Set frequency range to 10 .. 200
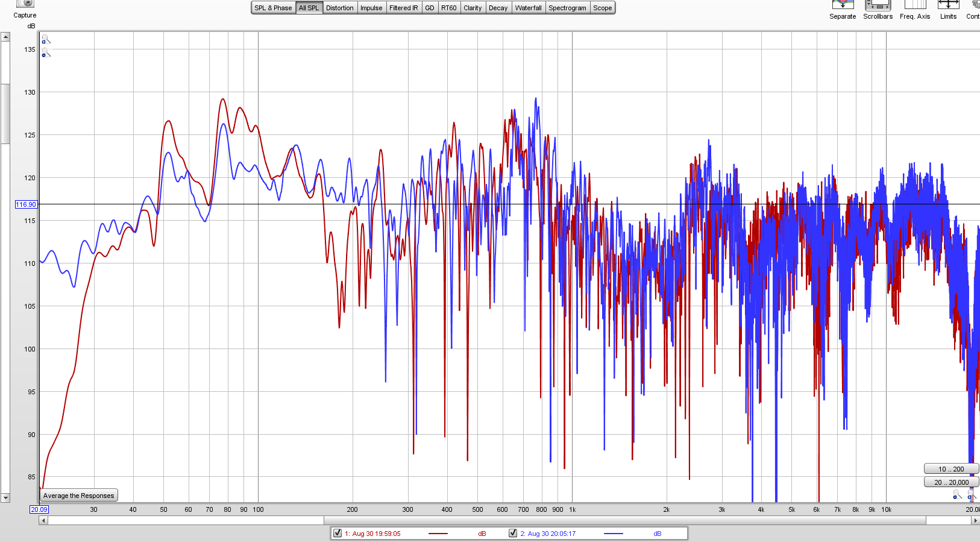The image size is (980, 542). coord(950,469)
